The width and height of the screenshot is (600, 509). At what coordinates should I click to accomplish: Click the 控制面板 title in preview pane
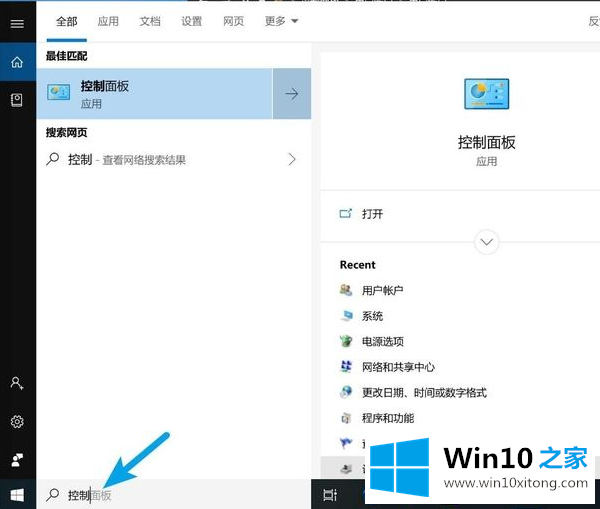(x=486, y=142)
